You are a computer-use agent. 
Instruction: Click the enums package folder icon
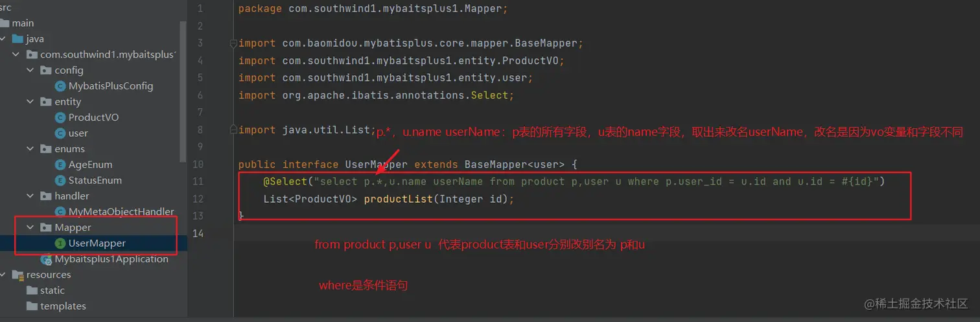(46, 149)
